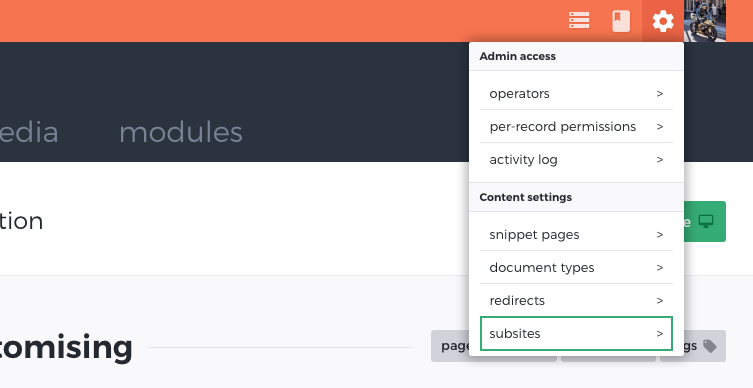Click the arrow beside activity log

[x=660, y=160]
